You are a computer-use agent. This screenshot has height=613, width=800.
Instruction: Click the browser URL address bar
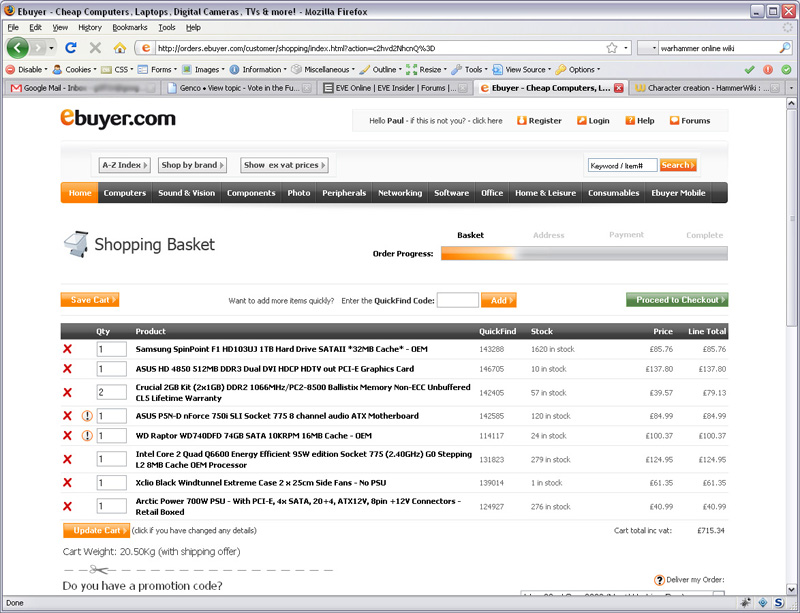pyautogui.click(x=378, y=48)
